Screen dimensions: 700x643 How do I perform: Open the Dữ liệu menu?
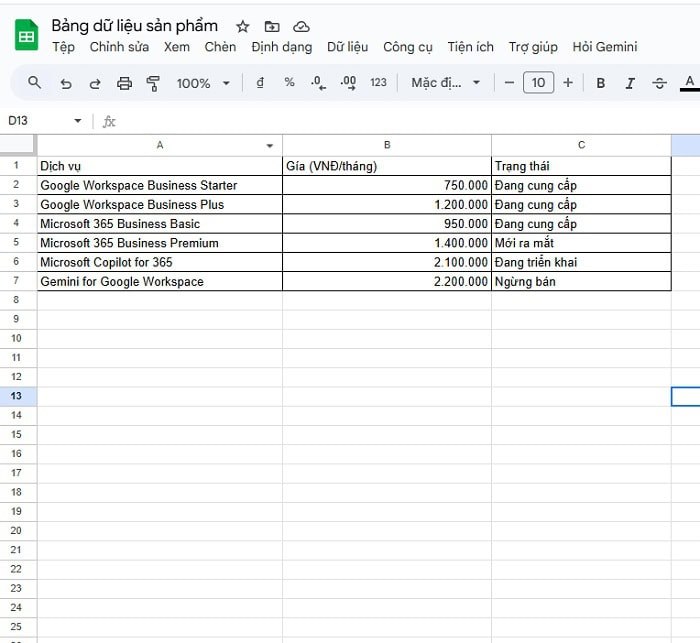click(x=347, y=47)
